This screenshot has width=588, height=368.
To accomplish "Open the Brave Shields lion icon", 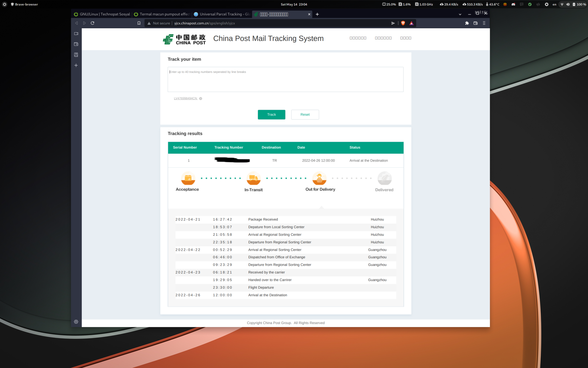I will point(403,23).
